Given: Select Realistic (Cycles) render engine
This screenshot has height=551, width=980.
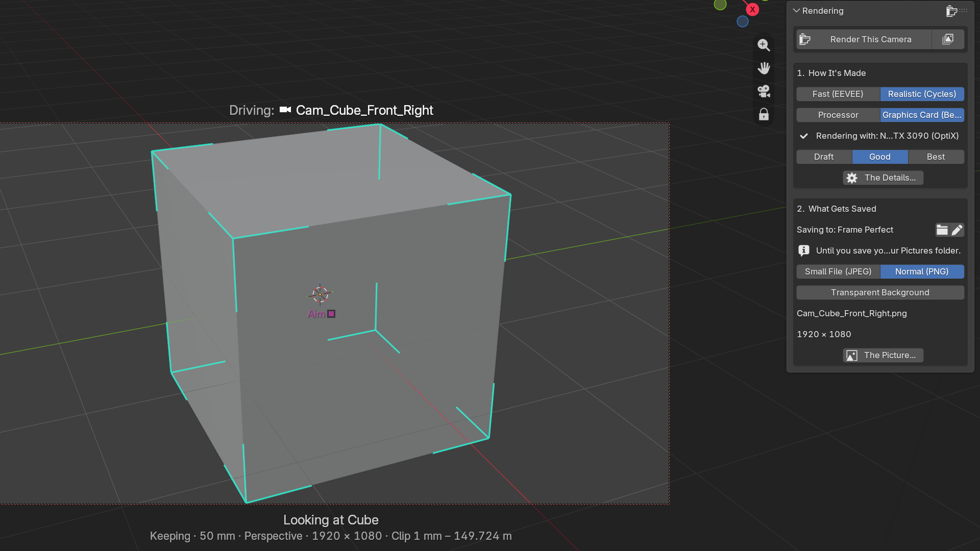Looking at the screenshot, I should click(x=922, y=94).
